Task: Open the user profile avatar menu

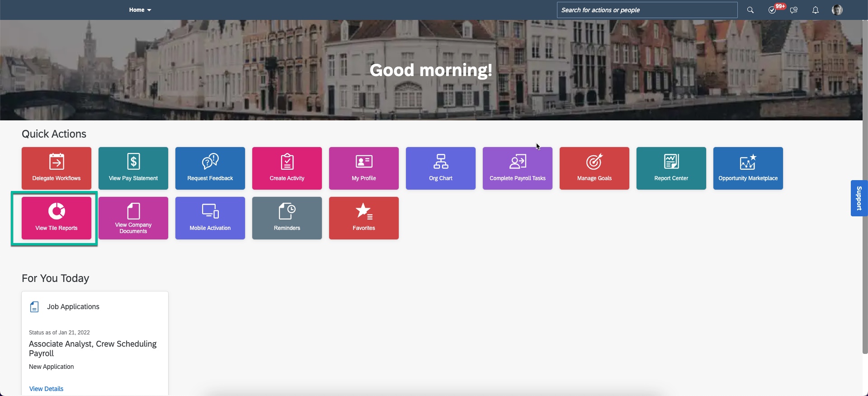Action: pyautogui.click(x=837, y=10)
